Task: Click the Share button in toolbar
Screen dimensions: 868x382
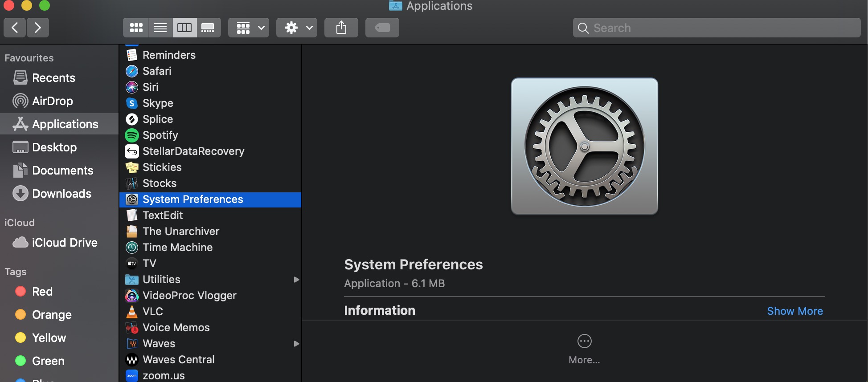Action: pos(341,28)
